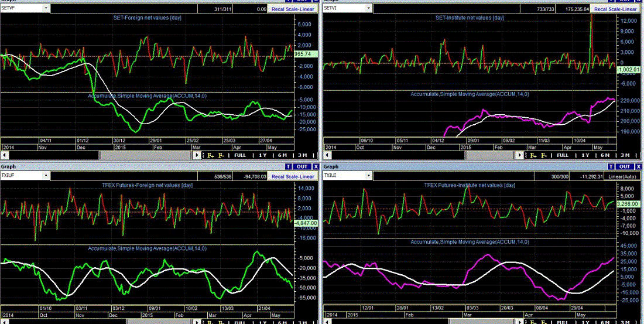
Task: Click the F- icon under the SETVF chart
Action: [221, 155]
